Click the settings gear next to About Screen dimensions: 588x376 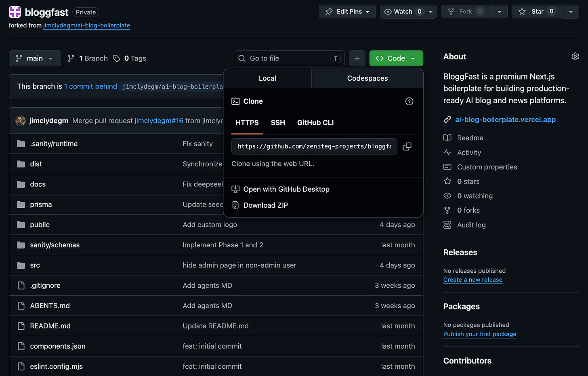[x=575, y=56]
